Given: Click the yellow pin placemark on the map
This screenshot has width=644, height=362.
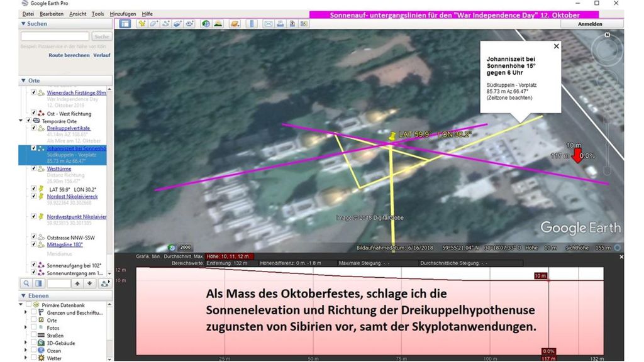Looking at the screenshot, I should point(392,136).
